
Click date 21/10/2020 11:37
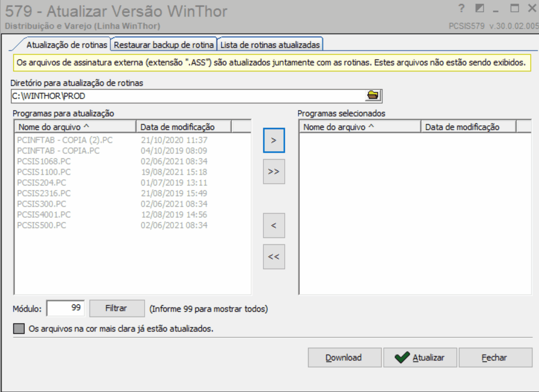(x=174, y=140)
